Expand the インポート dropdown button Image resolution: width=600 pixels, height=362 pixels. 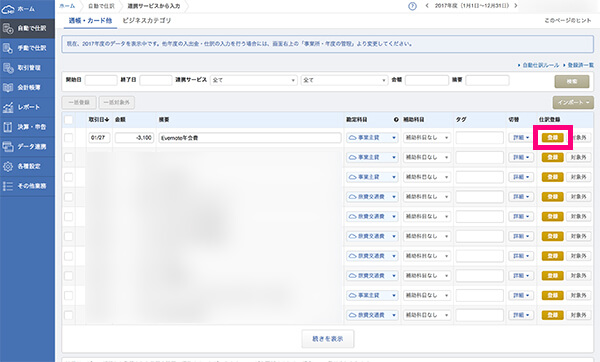[x=573, y=103]
